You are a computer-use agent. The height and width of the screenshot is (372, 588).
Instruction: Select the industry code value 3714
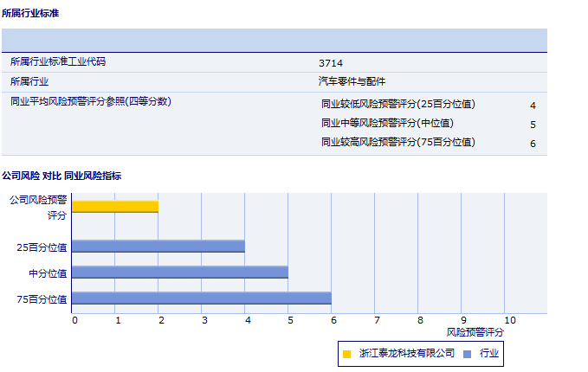coord(330,63)
